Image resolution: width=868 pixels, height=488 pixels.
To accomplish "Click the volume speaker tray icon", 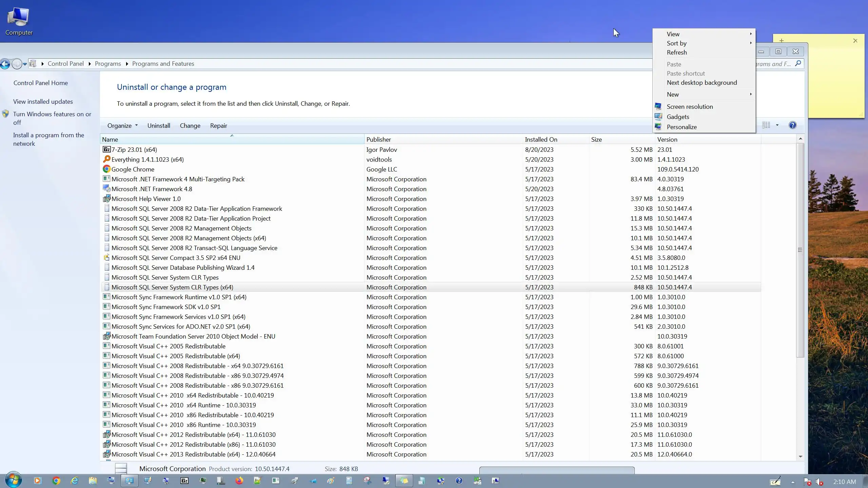I will pyautogui.click(x=819, y=482).
